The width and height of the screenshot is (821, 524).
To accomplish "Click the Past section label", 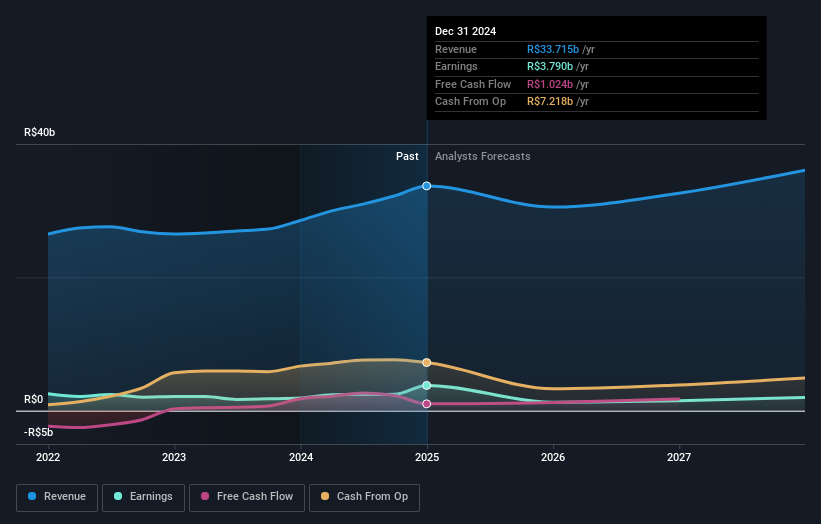I will 407,156.
